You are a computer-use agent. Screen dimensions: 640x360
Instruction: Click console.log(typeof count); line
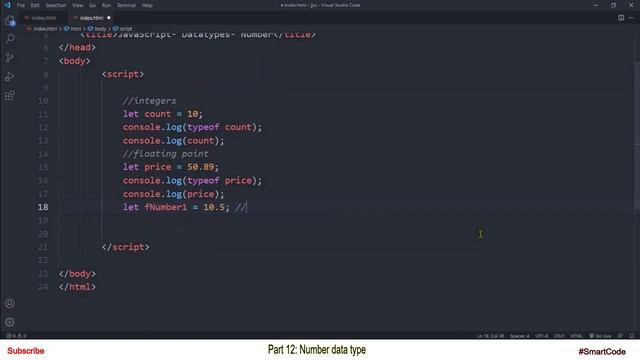pos(192,127)
